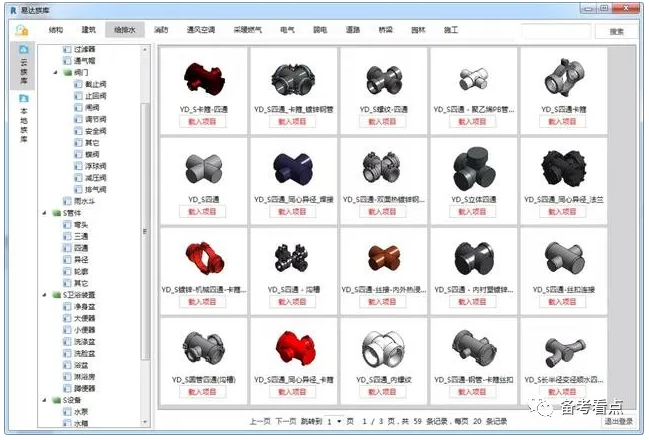Select the 蝶阀 tree item

pyautogui.click(x=92, y=155)
